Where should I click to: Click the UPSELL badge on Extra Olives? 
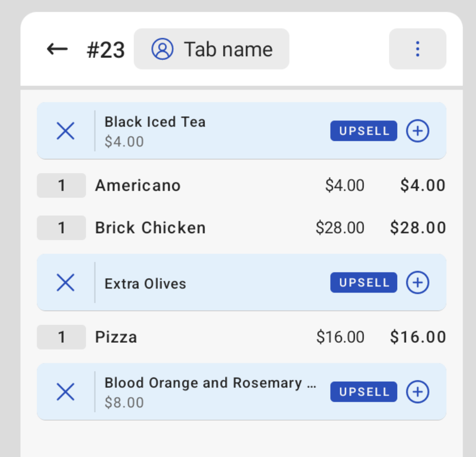tap(364, 282)
